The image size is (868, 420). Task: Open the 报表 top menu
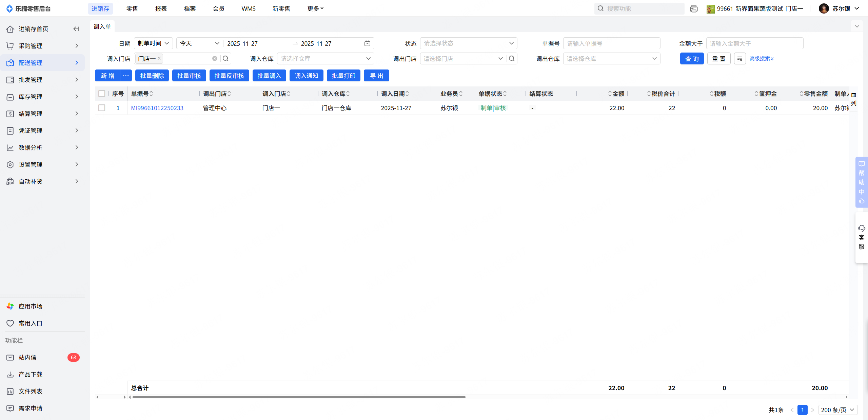[x=161, y=9]
